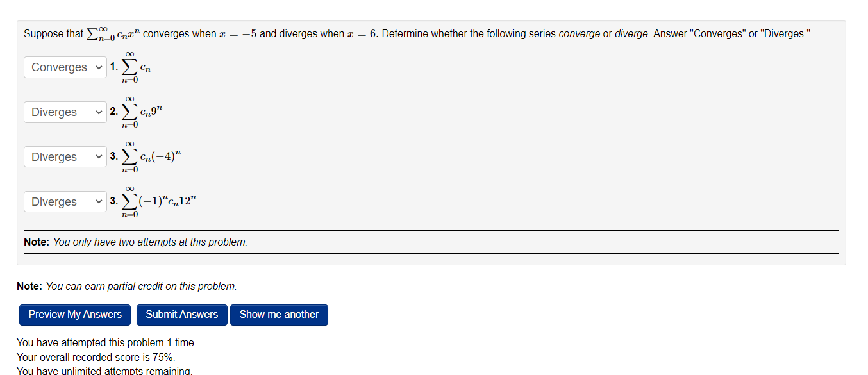Click Show me another button
Screen dimensions: 868x375
click(279, 315)
